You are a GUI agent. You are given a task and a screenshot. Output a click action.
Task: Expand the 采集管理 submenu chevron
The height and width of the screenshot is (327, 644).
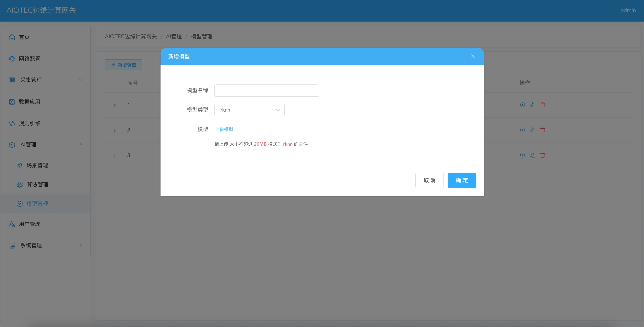point(80,80)
